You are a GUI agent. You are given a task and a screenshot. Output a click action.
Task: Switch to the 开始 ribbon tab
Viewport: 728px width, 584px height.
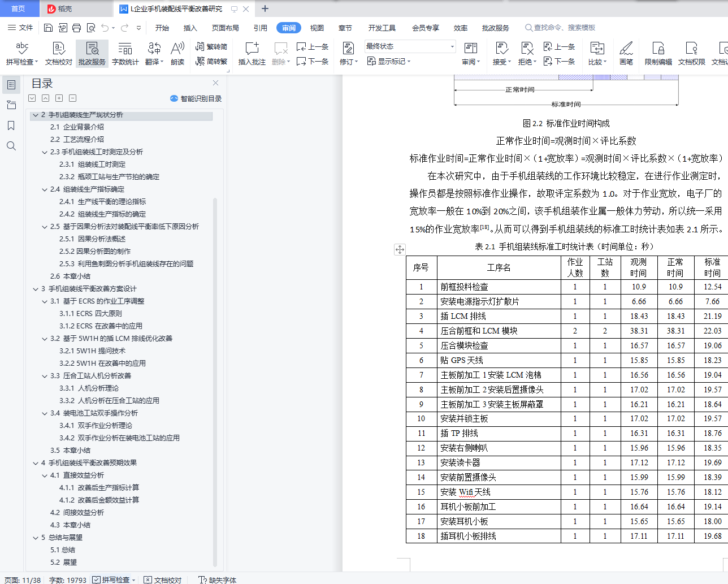(162, 28)
